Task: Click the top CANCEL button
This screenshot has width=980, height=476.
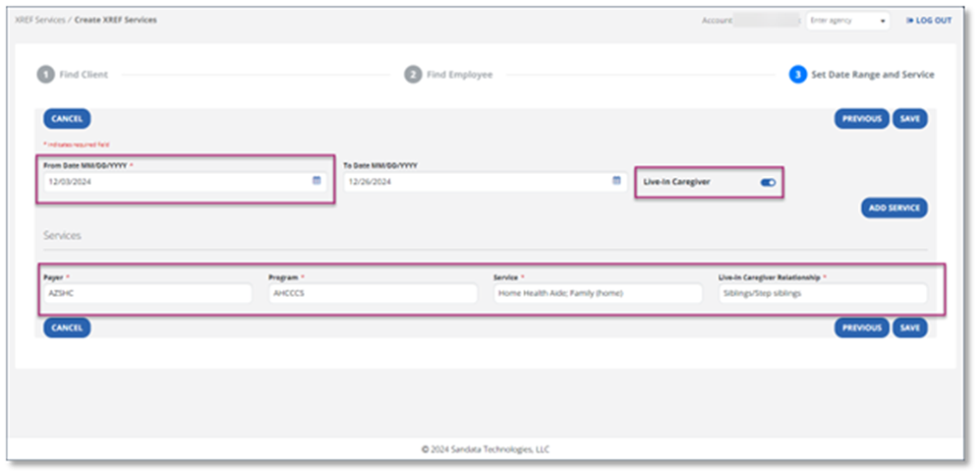Action: point(67,119)
